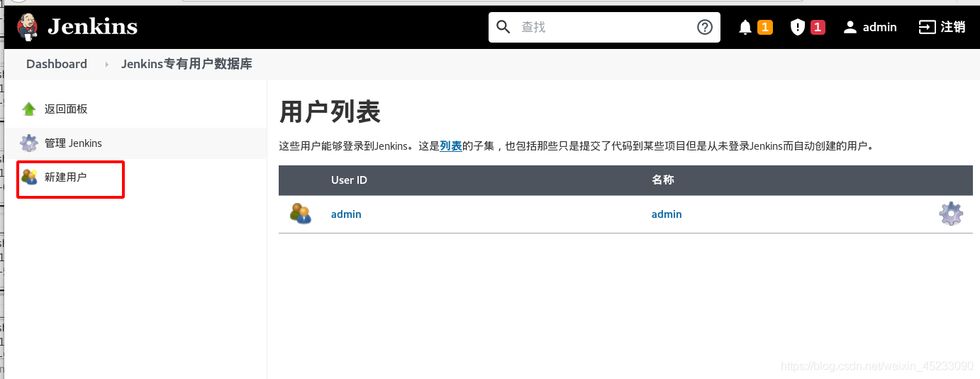Click the orange notification count badge
The height and width of the screenshot is (379, 980).
pos(765,27)
